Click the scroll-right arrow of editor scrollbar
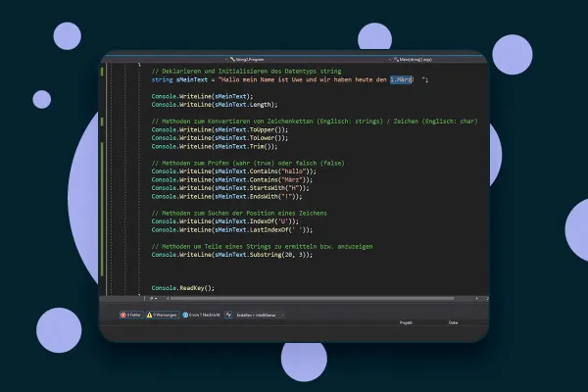The width and height of the screenshot is (588, 392). coord(477,299)
